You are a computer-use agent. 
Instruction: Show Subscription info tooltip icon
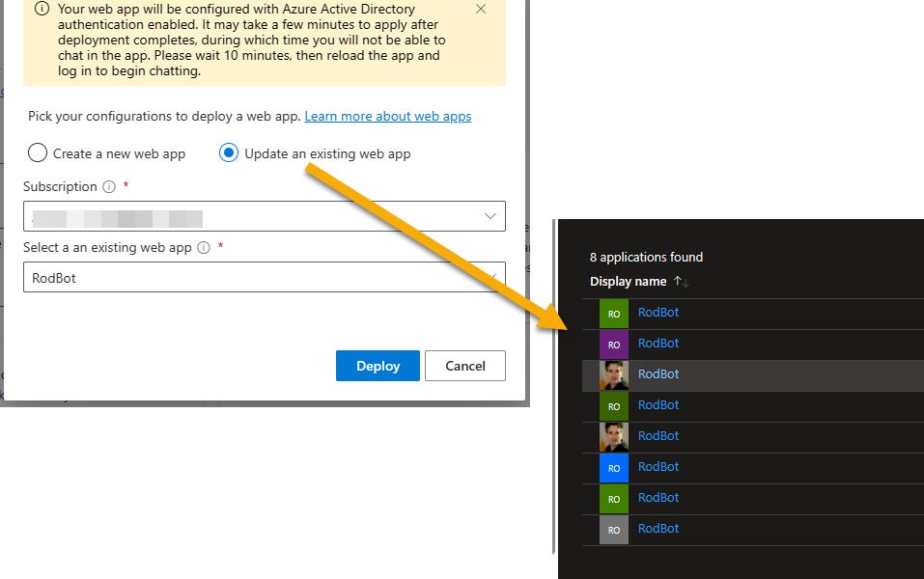coord(109,186)
